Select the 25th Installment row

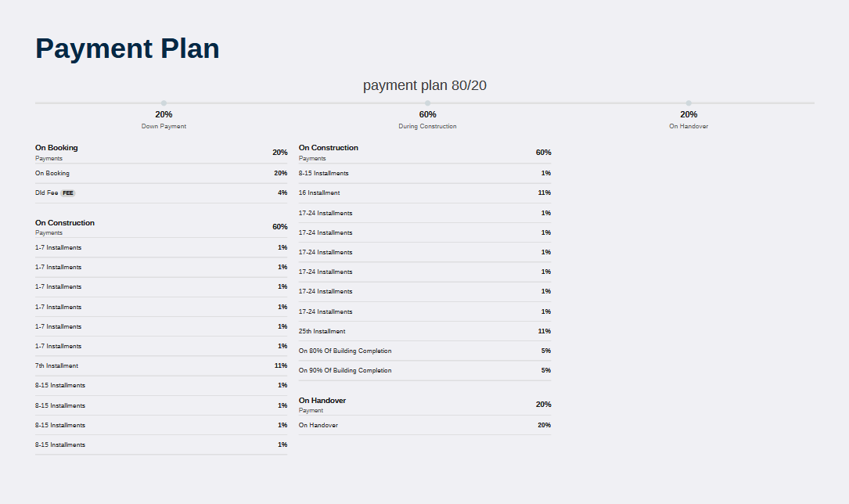[x=424, y=331]
